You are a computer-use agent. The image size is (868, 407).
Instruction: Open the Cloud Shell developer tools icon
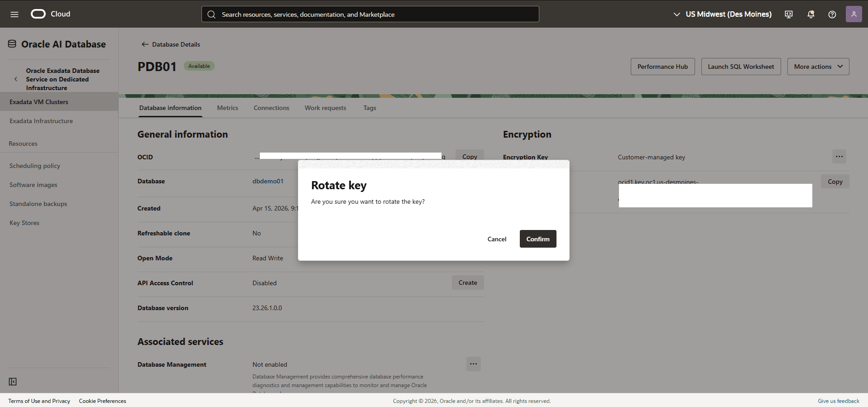pyautogui.click(x=789, y=14)
